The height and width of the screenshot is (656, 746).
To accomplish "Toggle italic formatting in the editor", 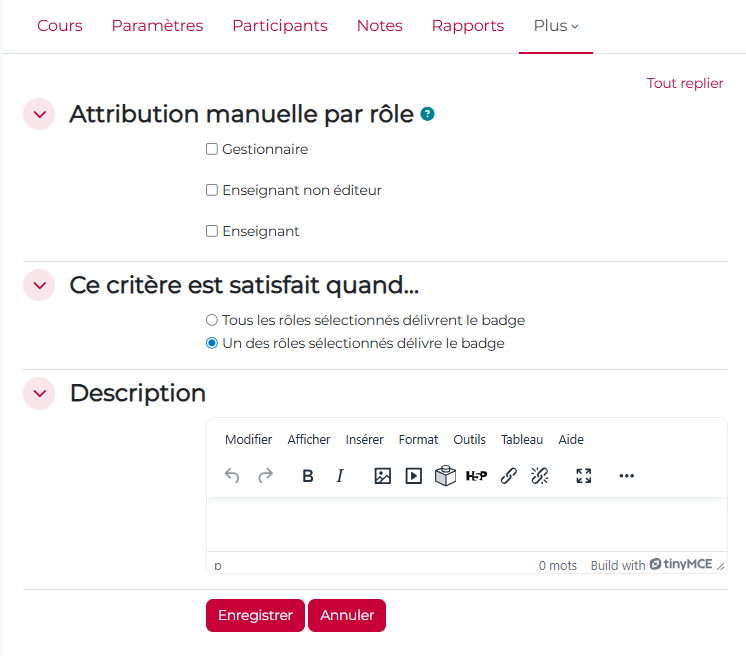I will pyautogui.click(x=339, y=476).
